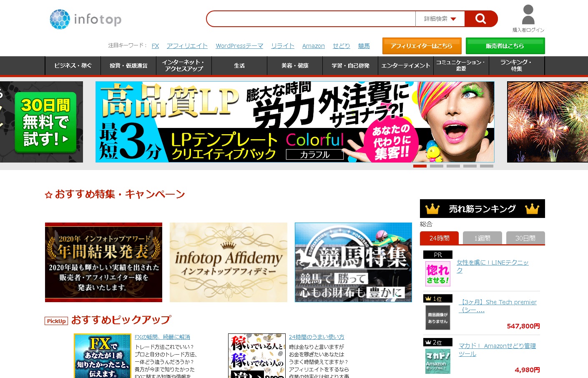Open the 投資・仮想通貨 menu
Image resolution: width=588 pixels, height=378 pixels.
pyautogui.click(x=128, y=65)
